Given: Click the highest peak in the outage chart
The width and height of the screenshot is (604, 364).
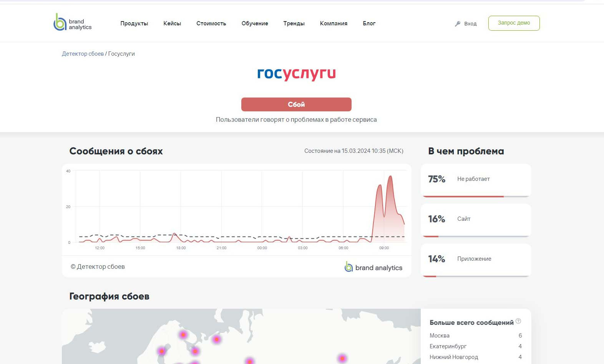Looking at the screenshot, I should point(390,176).
